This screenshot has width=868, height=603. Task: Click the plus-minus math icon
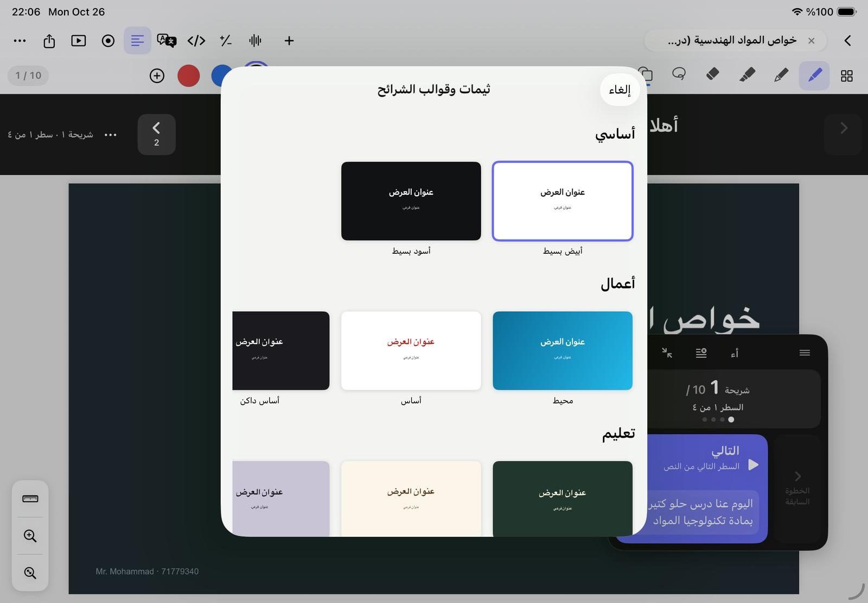226,41
